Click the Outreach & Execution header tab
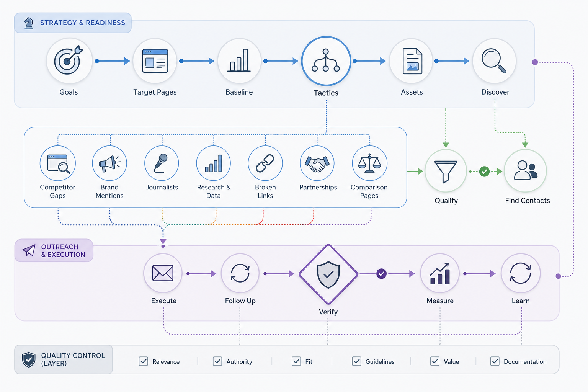Screen dimensions: 588x392 point(54,250)
